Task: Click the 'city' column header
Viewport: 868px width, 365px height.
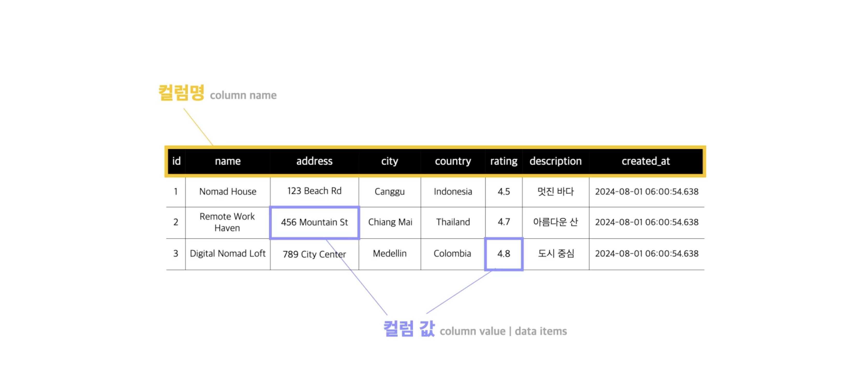Action: pos(389,161)
